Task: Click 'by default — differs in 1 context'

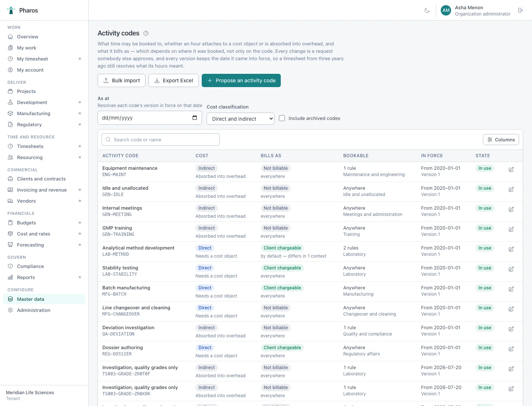Action: click(293, 256)
